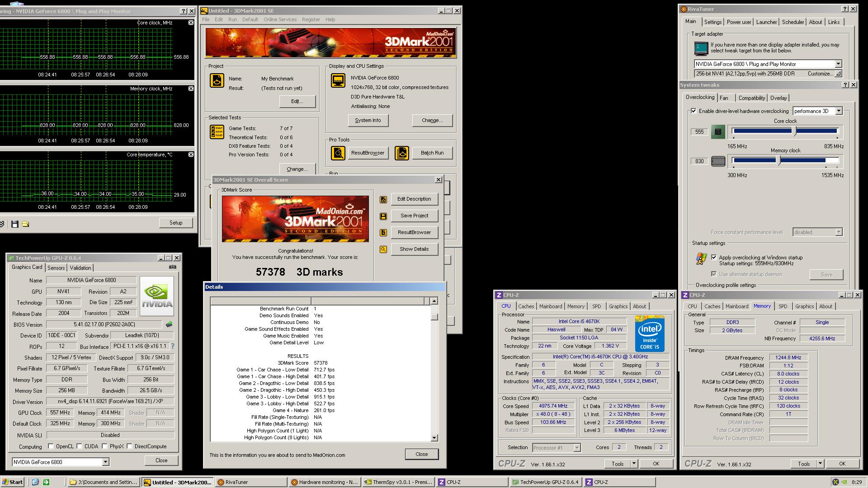Open Force constant performance level dropdown

click(x=838, y=232)
